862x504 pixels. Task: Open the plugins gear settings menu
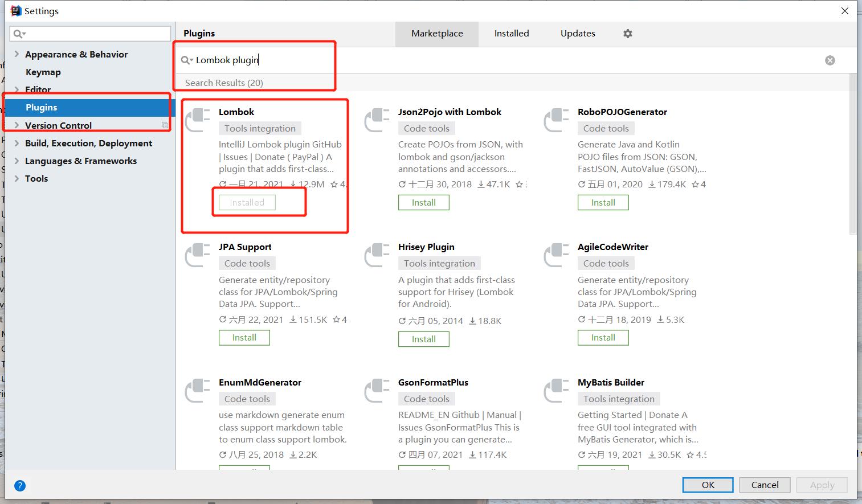pyautogui.click(x=628, y=34)
